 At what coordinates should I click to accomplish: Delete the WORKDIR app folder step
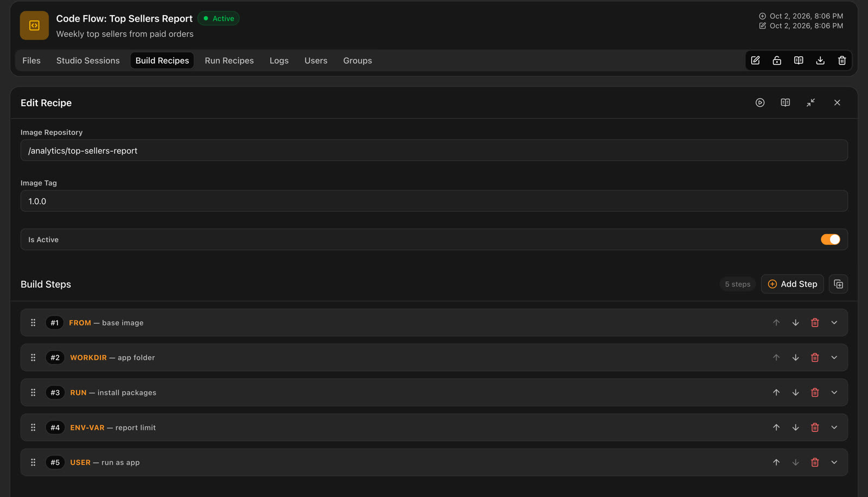coord(815,358)
